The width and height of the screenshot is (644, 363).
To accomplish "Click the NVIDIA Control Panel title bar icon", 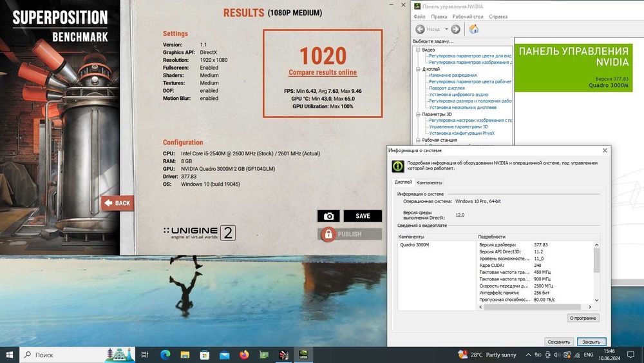I will (417, 6).
